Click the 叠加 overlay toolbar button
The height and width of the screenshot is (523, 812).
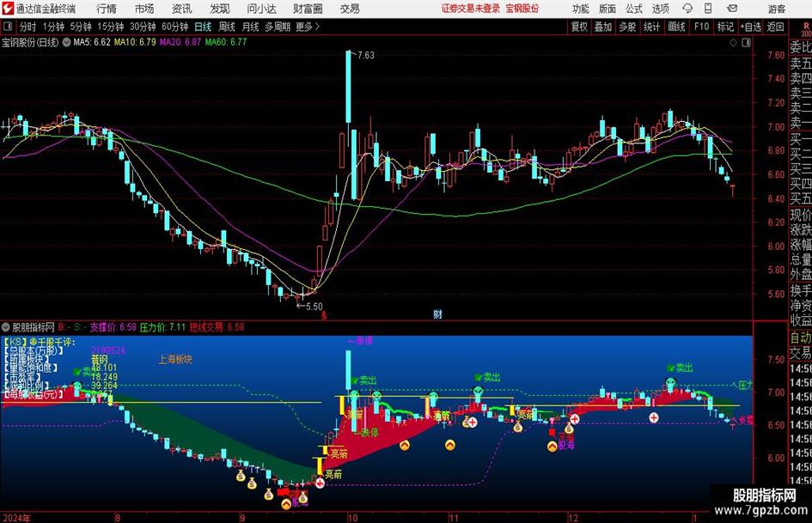click(x=603, y=27)
